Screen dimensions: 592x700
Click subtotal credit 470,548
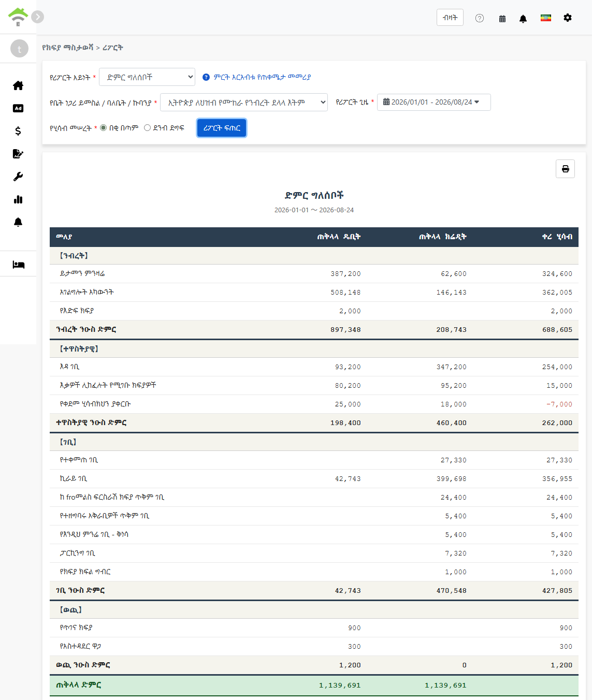tap(451, 591)
